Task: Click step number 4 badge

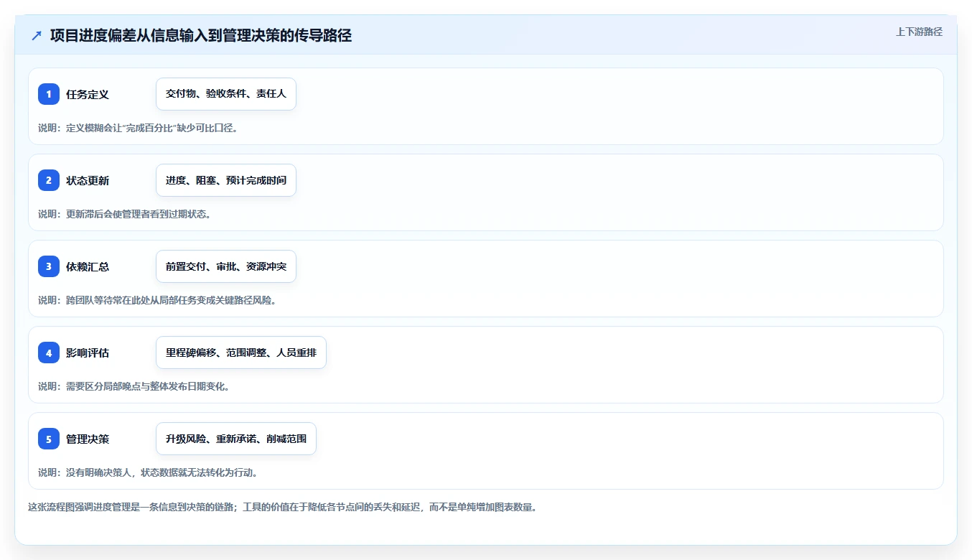Action: pyautogui.click(x=49, y=353)
